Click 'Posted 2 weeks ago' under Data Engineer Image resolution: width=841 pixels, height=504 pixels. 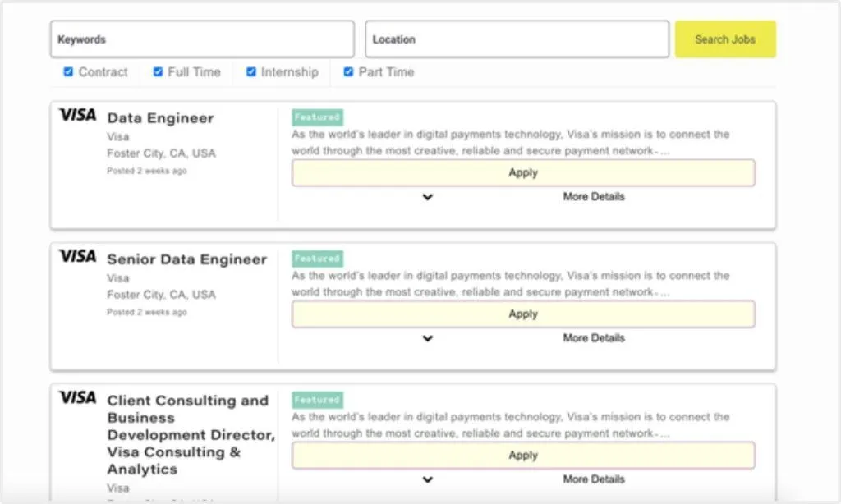pos(146,171)
